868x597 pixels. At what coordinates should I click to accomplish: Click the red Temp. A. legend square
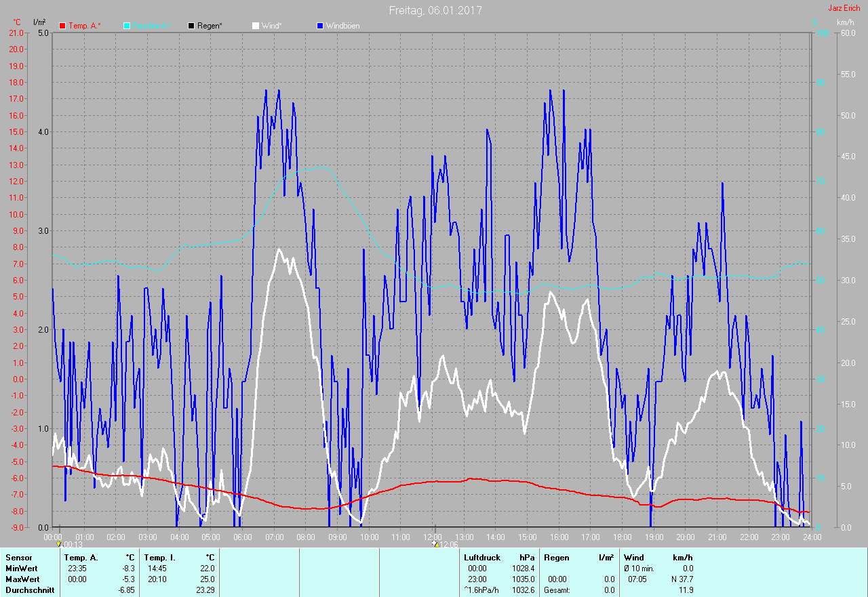click(63, 26)
